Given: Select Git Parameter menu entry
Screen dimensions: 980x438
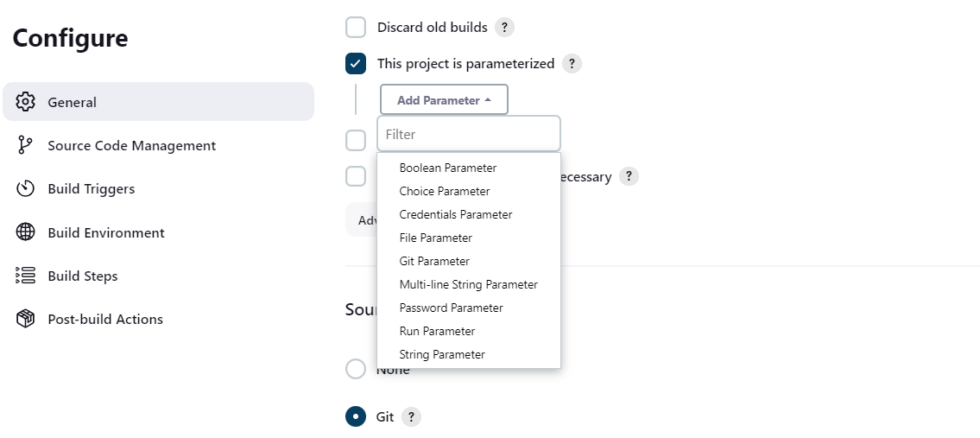Looking at the screenshot, I should (434, 261).
